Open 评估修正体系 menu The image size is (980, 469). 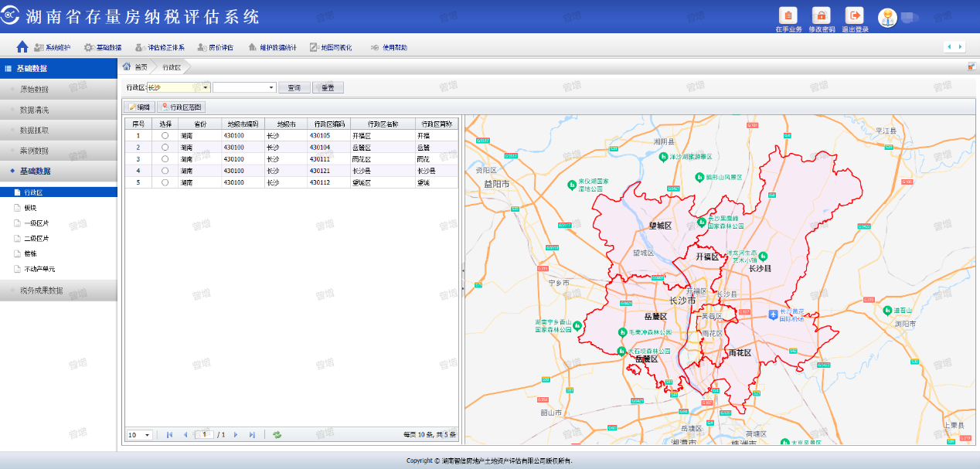(160, 48)
